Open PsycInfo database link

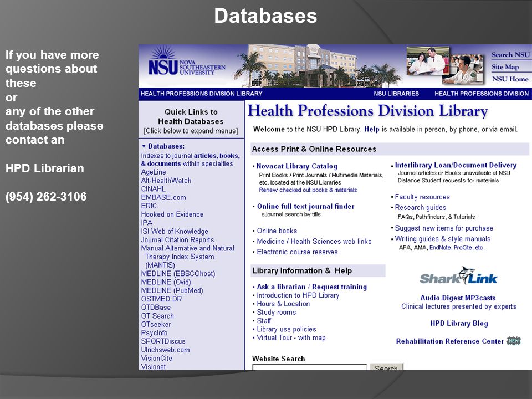[155, 333]
